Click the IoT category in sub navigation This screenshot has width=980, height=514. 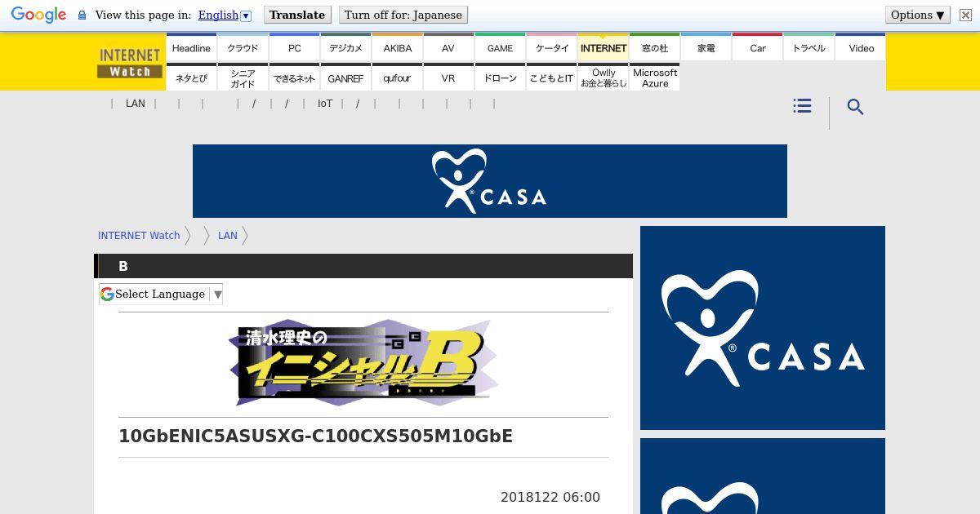tap(325, 104)
